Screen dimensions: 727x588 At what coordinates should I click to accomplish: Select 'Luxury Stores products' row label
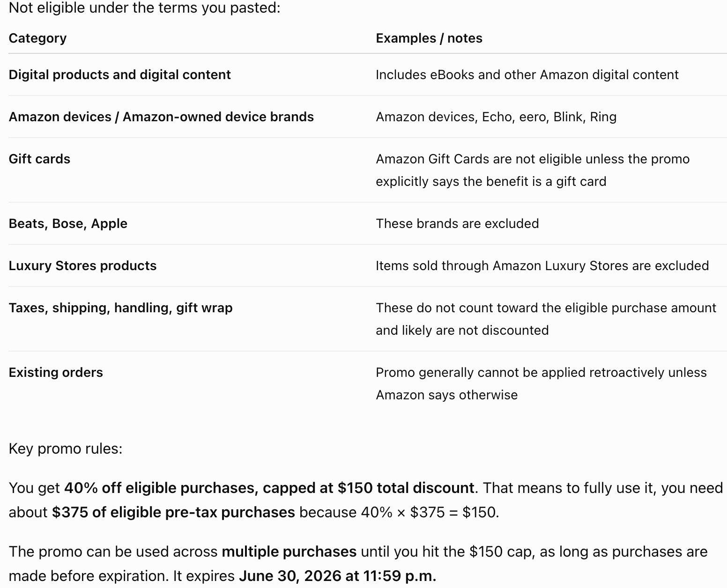82,266
